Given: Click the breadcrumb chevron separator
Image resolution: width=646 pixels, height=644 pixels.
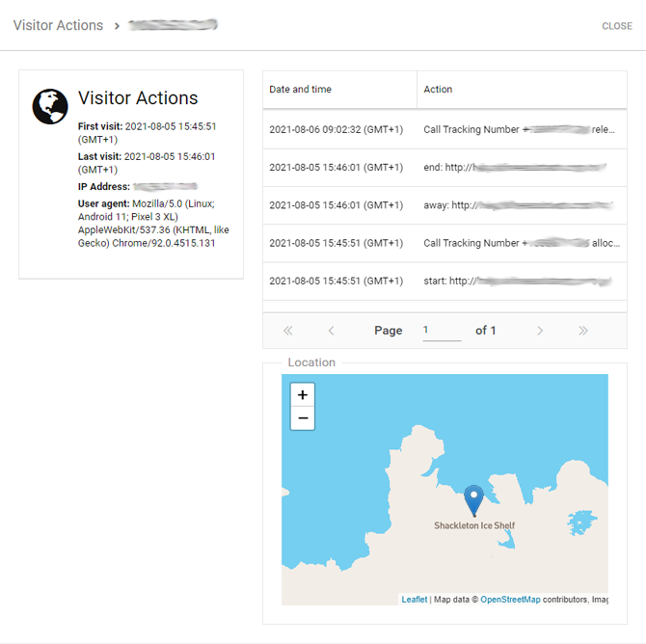Looking at the screenshot, I should pyautogui.click(x=117, y=26).
